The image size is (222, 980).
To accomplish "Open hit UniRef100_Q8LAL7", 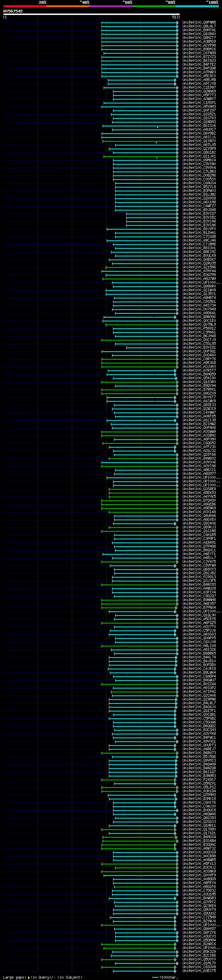I will [x=199, y=26].
